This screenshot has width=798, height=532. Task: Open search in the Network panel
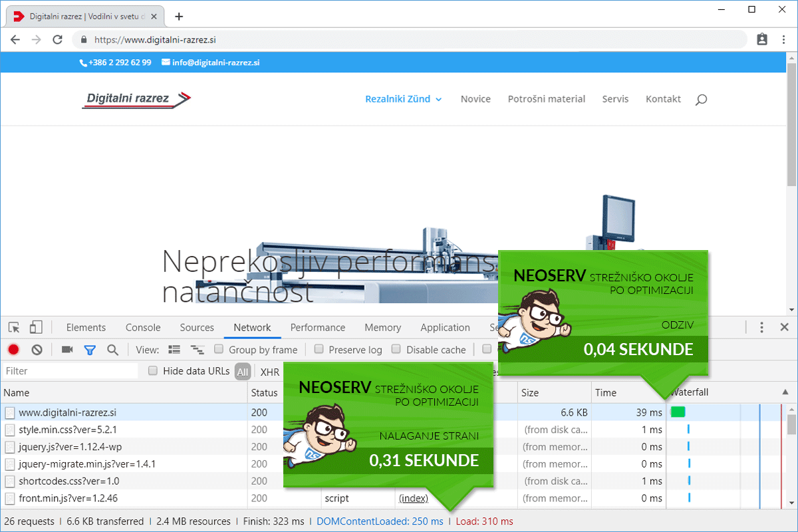coord(112,350)
